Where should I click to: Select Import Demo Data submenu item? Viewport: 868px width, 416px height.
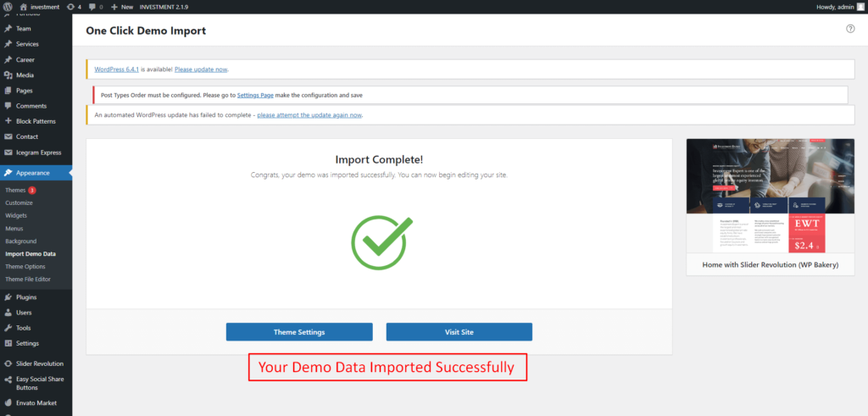(31, 254)
